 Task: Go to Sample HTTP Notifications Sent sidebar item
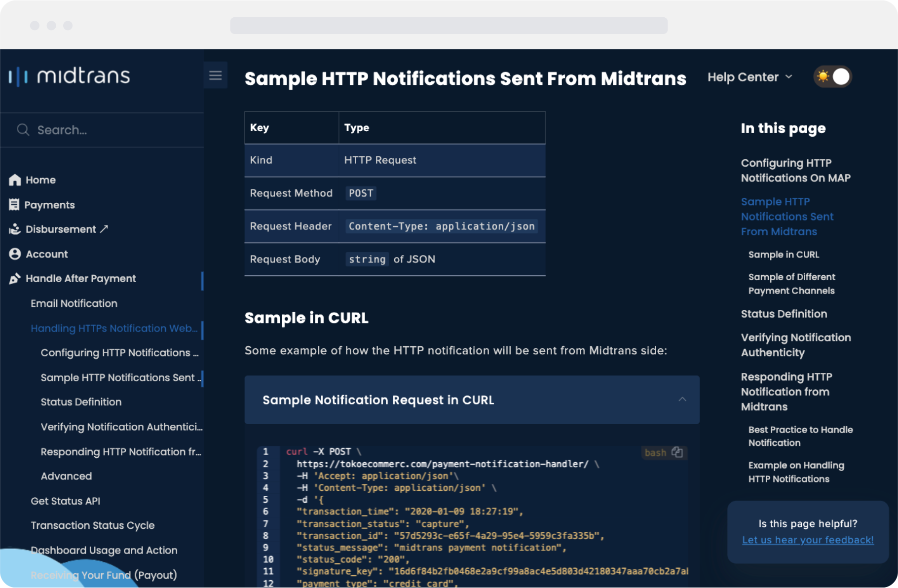click(120, 377)
